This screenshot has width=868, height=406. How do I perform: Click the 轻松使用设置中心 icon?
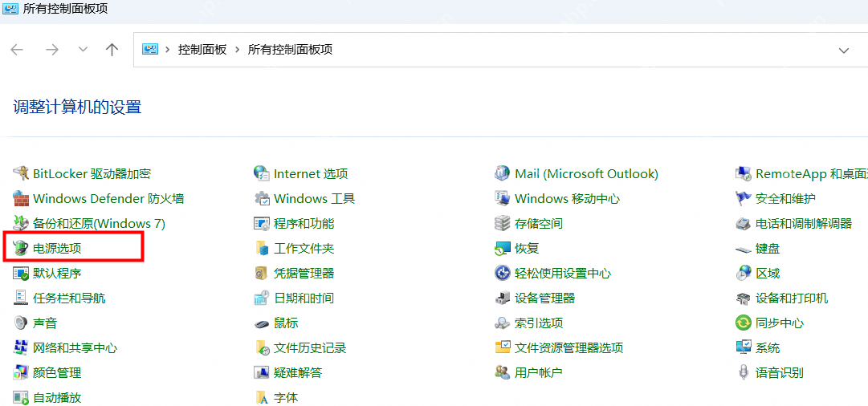point(502,274)
